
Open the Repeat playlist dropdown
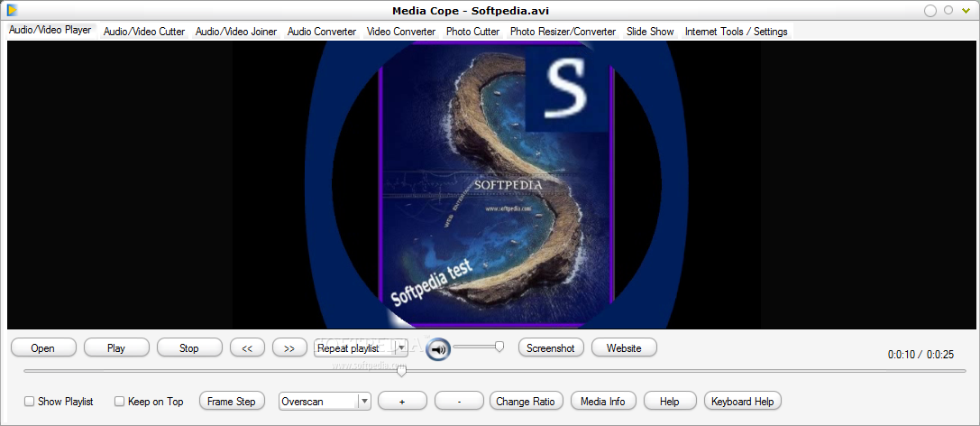(x=361, y=347)
